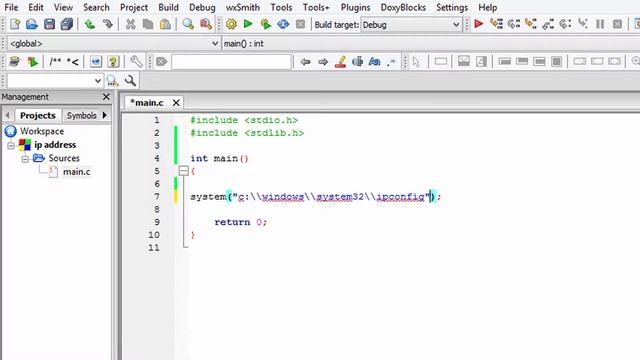Open DoxyBlocks preferences with the wrench icon
This screenshot has width=640, height=360.
tap(136, 62)
